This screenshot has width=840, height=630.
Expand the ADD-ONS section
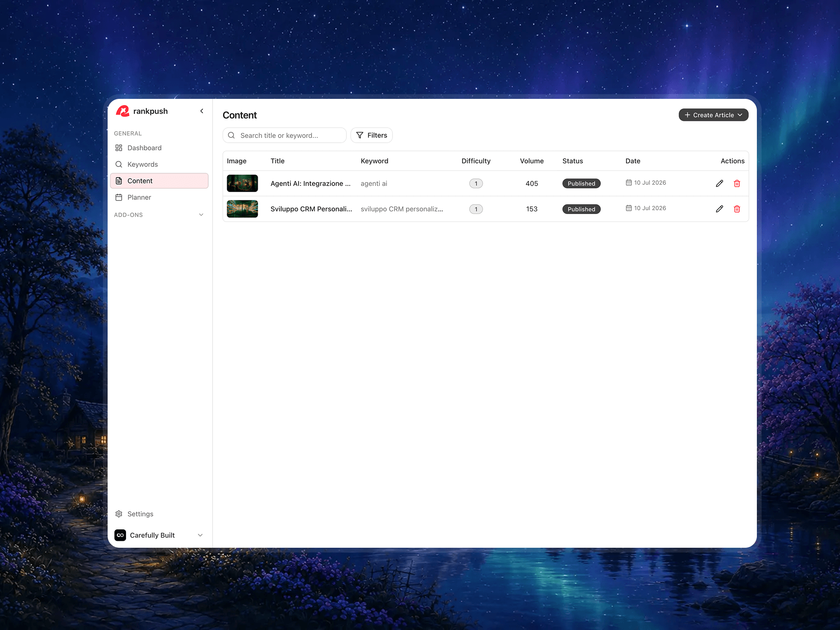point(159,215)
